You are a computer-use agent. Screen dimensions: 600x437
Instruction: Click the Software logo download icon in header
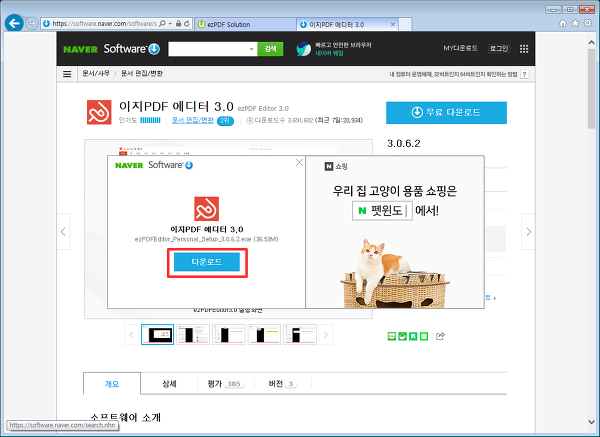[154, 49]
